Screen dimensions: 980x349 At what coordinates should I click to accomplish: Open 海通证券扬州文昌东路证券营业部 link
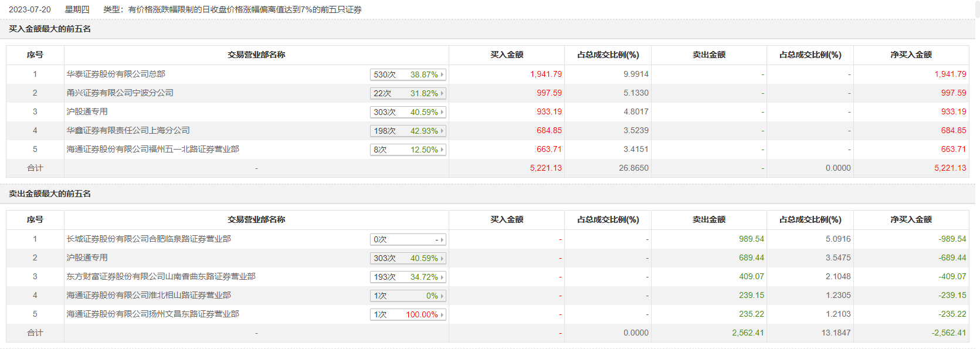coord(152,314)
